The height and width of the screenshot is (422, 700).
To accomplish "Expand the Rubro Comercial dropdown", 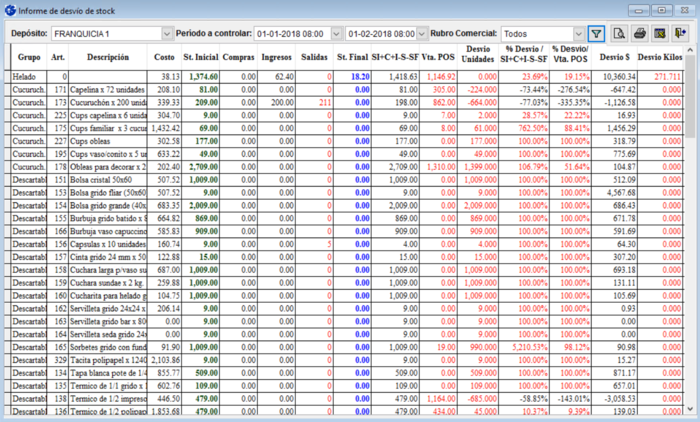I will coord(578,33).
